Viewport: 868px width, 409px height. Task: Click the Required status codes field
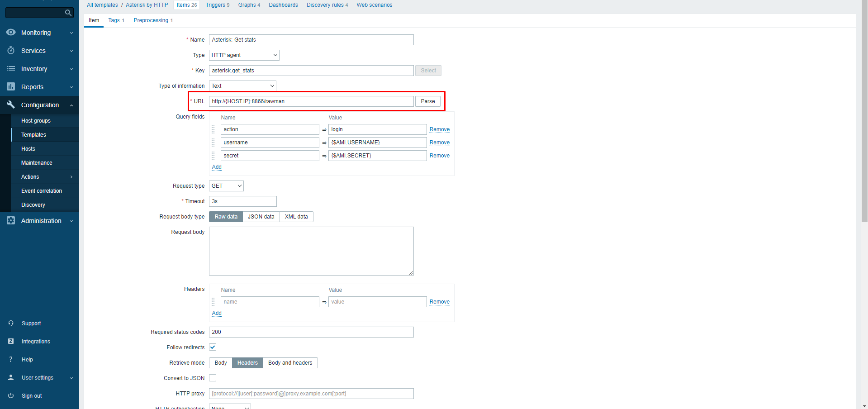coord(311,332)
